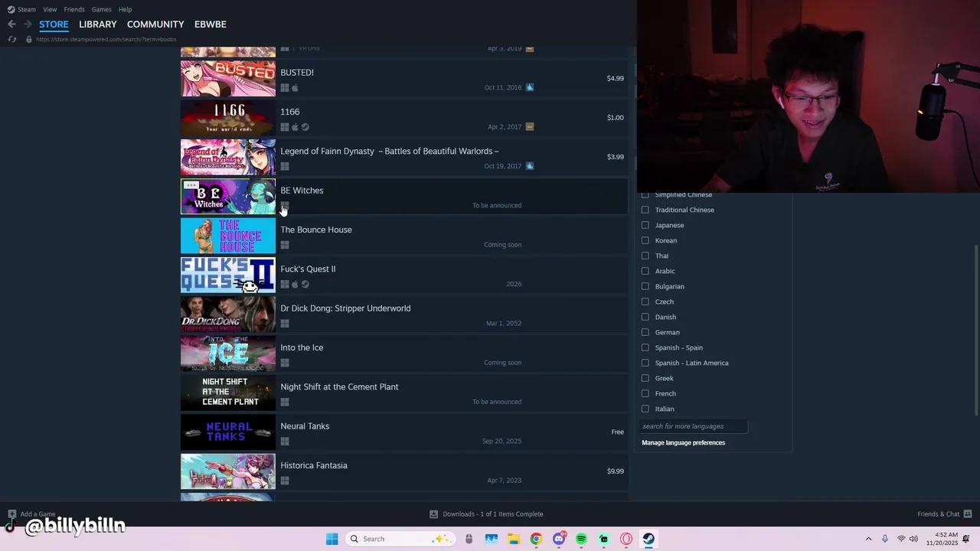Click the Steam back navigation arrow
Image resolution: width=980 pixels, height=551 pixels.
click(11, 24)
